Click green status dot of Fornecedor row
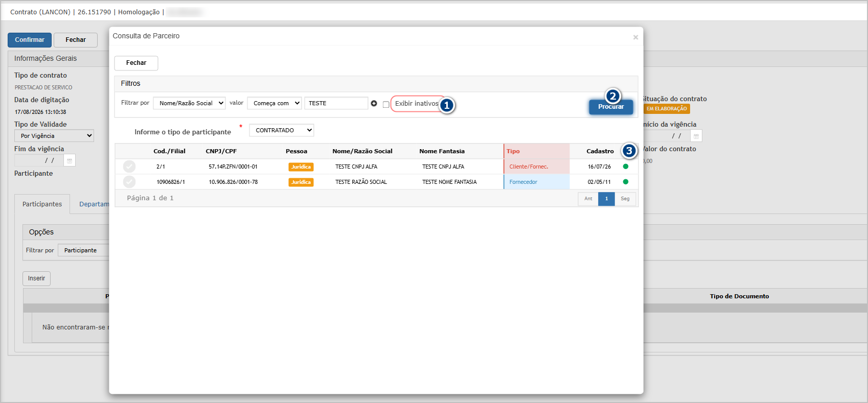This screenshot has width=868, height=403. click(x=625, y=182)
